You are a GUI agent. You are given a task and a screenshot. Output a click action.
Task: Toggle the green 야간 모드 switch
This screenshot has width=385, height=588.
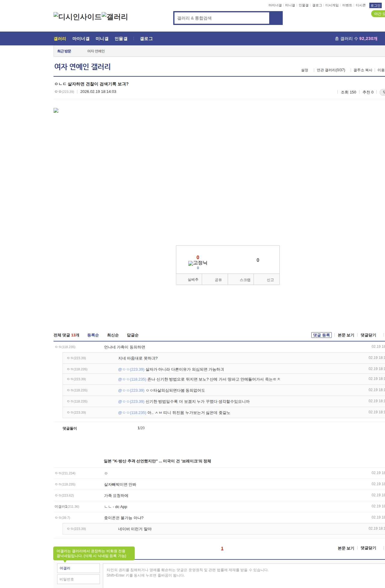[x=378, y=14]
